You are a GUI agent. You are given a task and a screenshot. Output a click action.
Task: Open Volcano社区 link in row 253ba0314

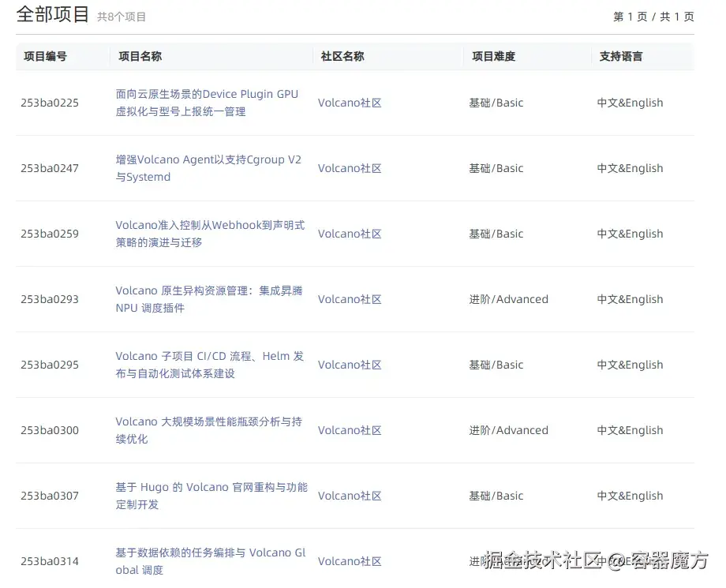(350, 561)
